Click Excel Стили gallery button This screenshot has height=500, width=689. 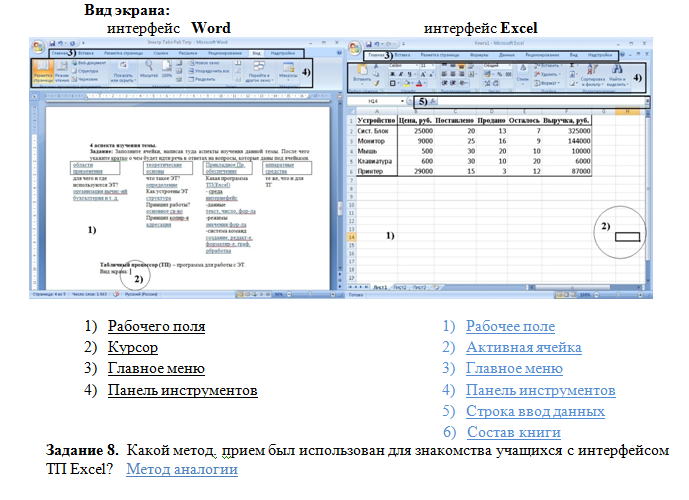click(x=522, y=73)
